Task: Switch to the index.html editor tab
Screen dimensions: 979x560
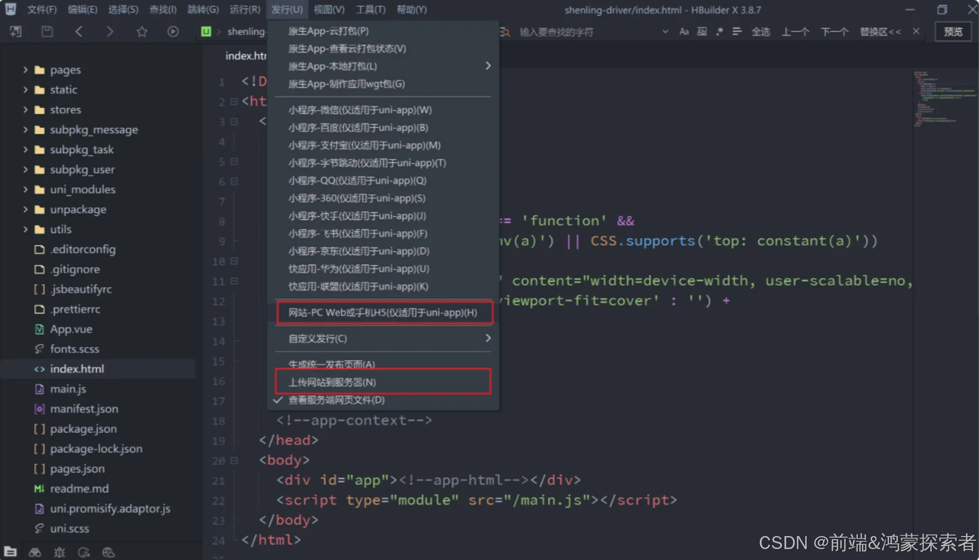Action: pos(246,56)
